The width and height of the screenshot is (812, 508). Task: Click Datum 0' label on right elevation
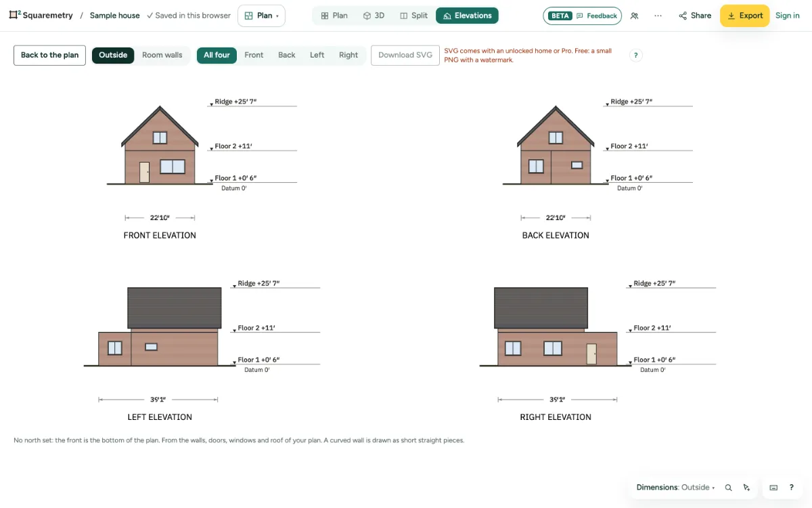(653, 370)
